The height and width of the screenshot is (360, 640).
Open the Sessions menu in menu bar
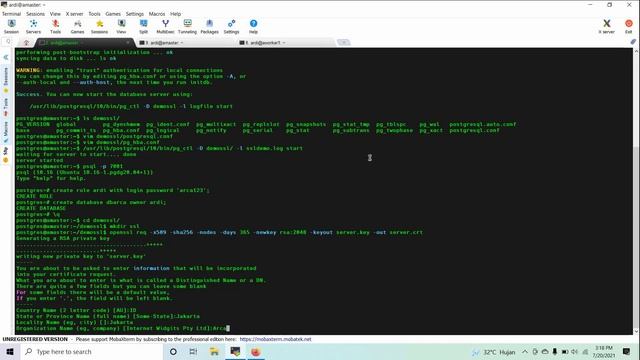point(36,14)
